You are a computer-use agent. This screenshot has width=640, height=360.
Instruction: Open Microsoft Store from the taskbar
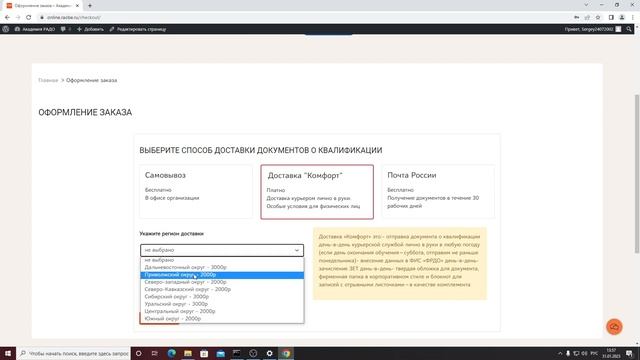tap(204, 353)
